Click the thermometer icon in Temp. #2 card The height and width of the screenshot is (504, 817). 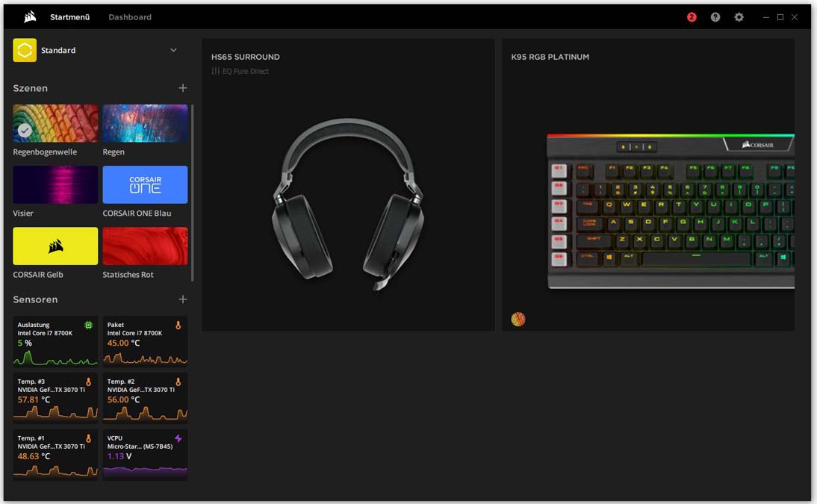[178, 382]
